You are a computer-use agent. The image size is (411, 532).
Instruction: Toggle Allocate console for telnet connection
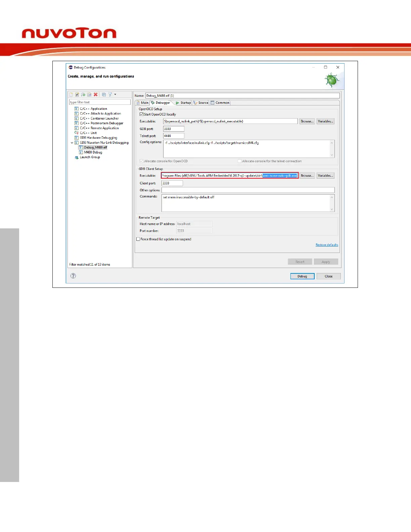tap(240, 161)
